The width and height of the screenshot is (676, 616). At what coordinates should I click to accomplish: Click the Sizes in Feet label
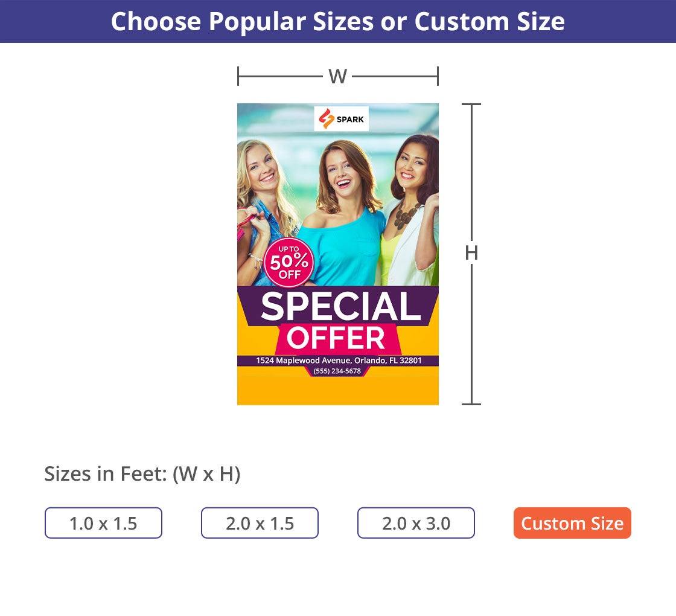[142, 475]
